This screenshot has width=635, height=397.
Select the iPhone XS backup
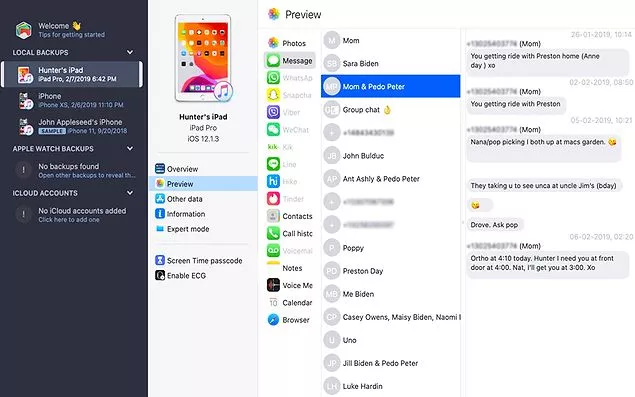[72, 100]
